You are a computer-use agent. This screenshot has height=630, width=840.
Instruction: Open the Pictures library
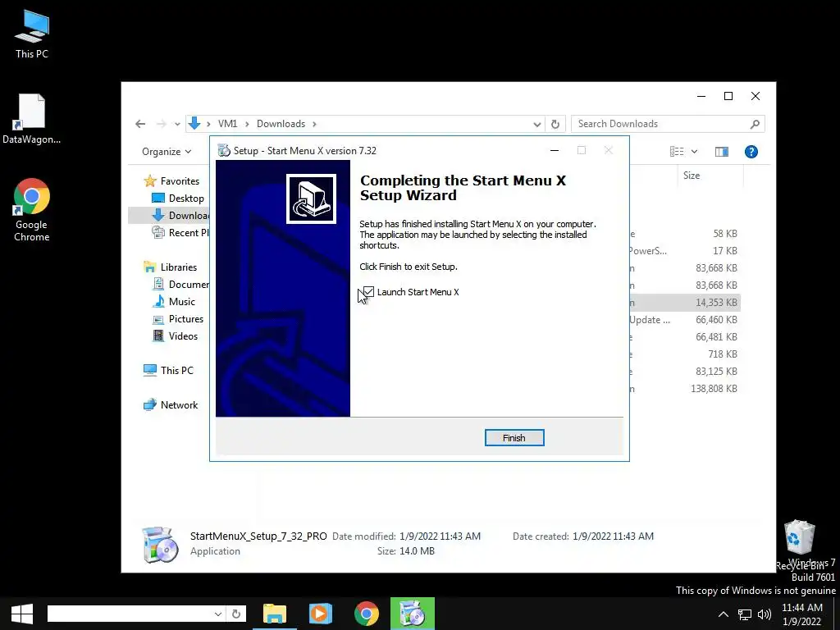tap(178, 319)
